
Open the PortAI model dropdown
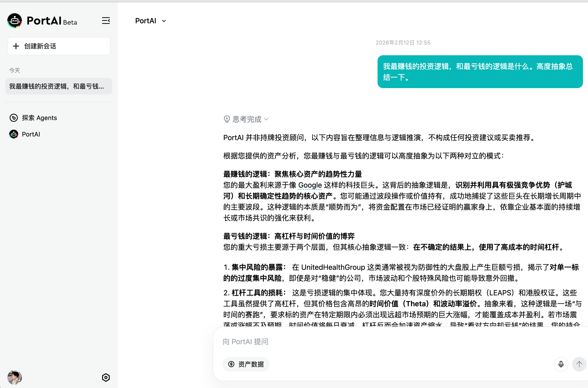146,21
